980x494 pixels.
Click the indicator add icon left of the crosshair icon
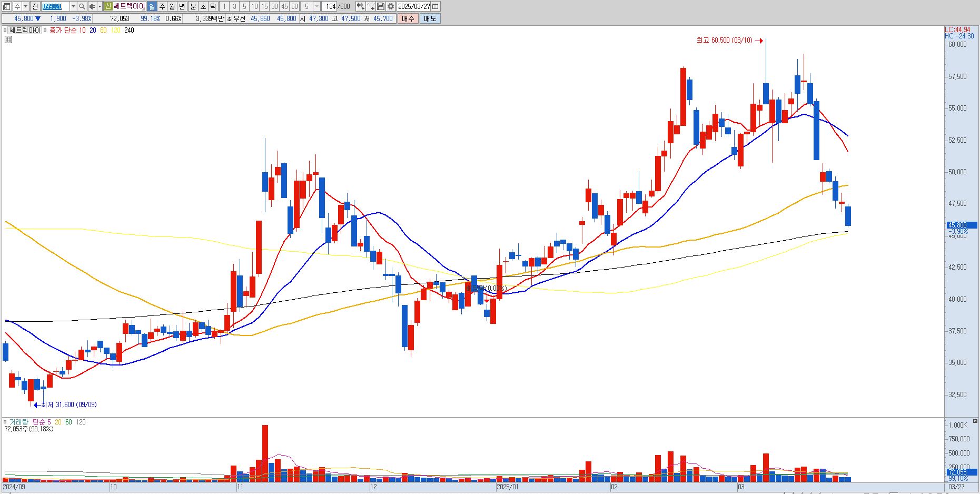coord(360,6)
